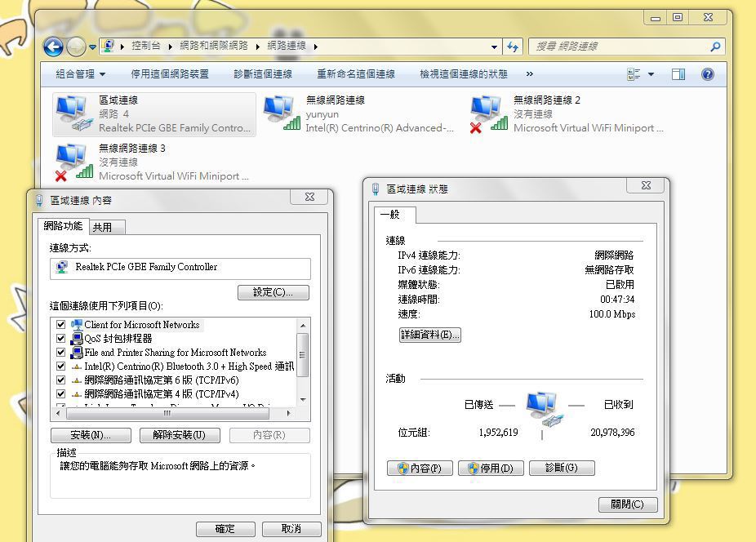
Task: Click 控制台 in the breadcrumb path
Action: 145,46
